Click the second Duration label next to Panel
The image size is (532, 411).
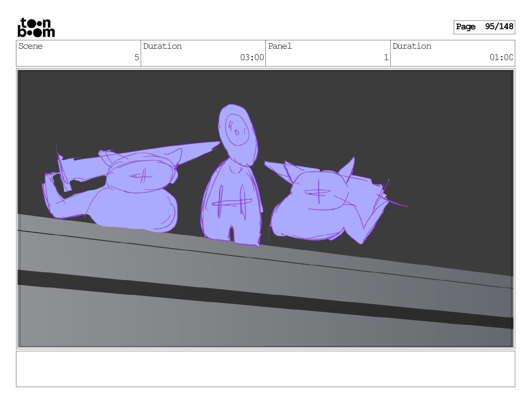(412, 46)
